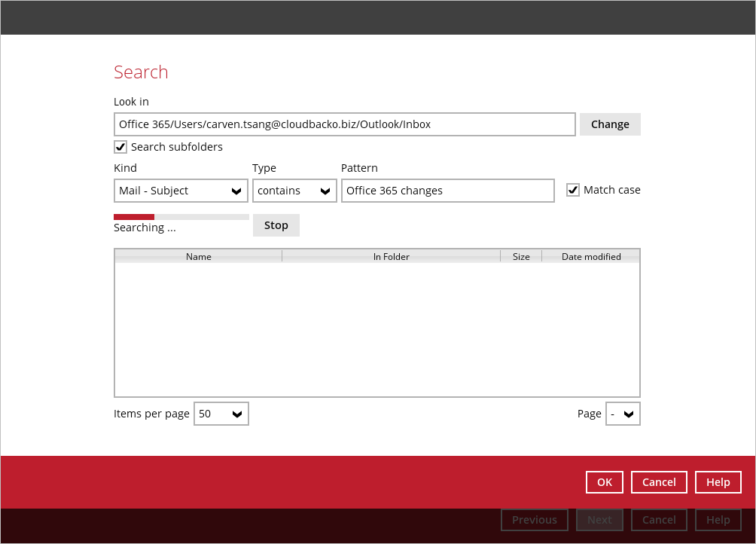Click the search progress bar
Image resolution: width=756 pixels, height=544 pixels.
[x=181, y=217]
